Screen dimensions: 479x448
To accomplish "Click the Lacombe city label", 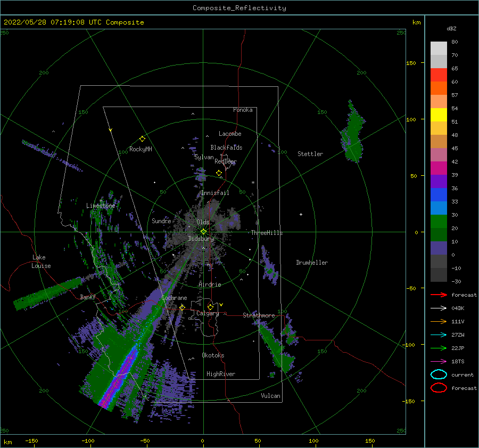I will [230, 134].
